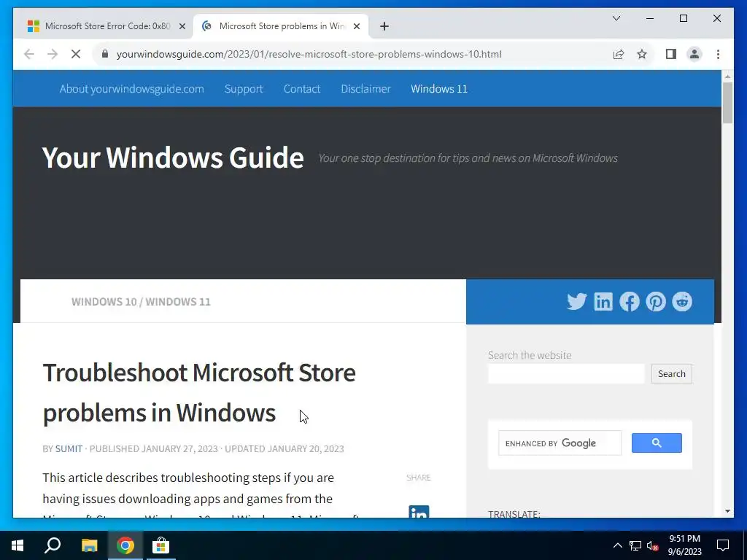Expand the tab search dropdown arrow
747x560 pixels.
click(616, 18)
